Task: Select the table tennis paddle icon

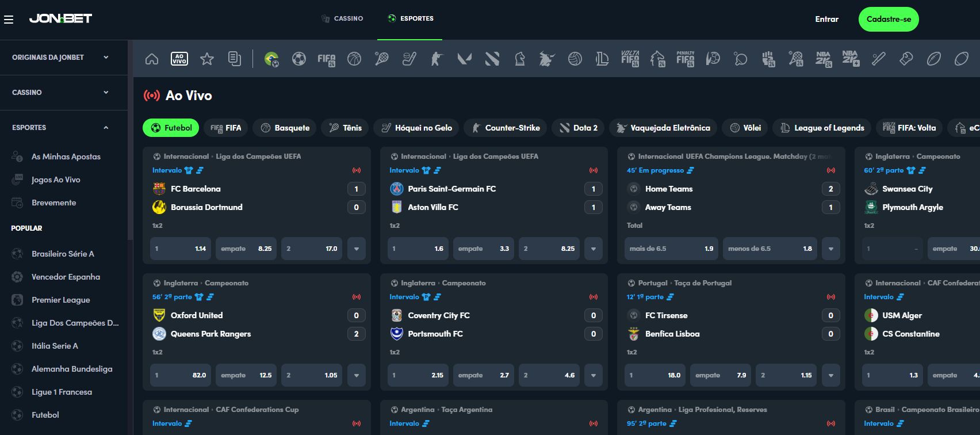Action: (741, 59)
